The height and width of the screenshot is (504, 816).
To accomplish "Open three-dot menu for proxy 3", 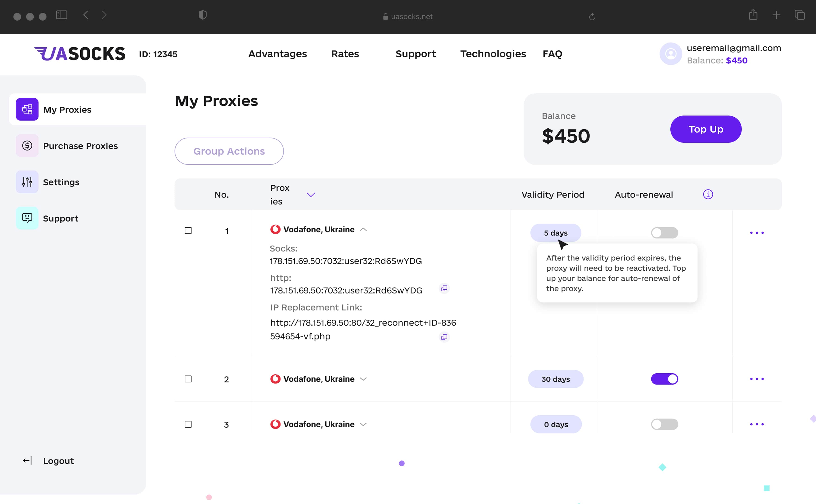I will (757, 424).
